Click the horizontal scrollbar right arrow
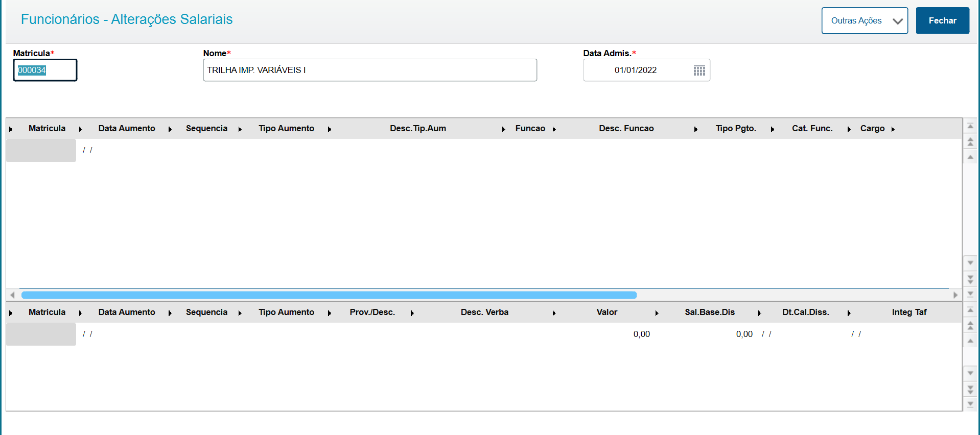The width and height of the screenshot is (980, 435). [x=955, y=295]
